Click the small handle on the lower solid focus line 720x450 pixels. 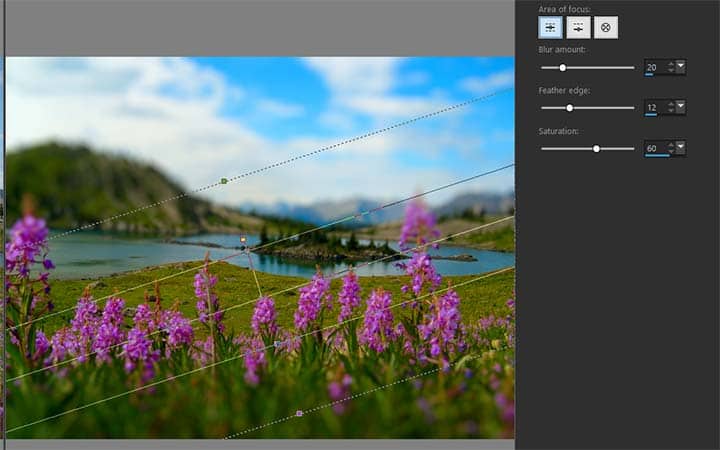point(276,343)
